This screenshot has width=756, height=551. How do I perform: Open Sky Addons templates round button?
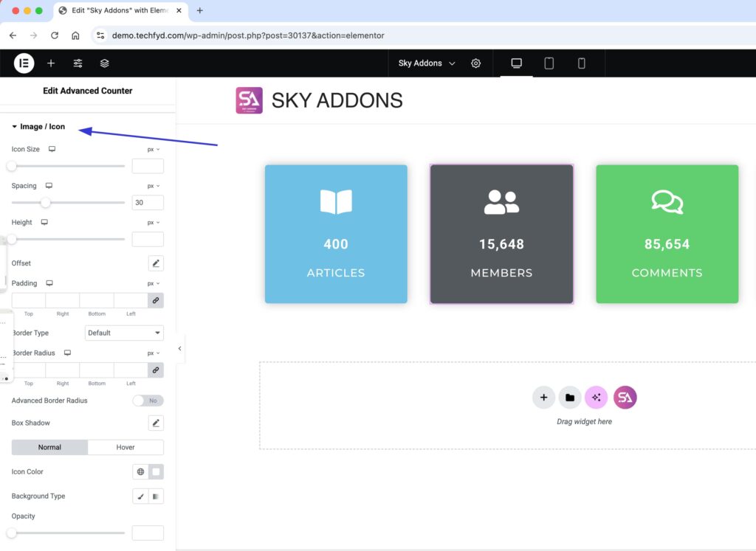pyautogui.click(x=625, y=398)
